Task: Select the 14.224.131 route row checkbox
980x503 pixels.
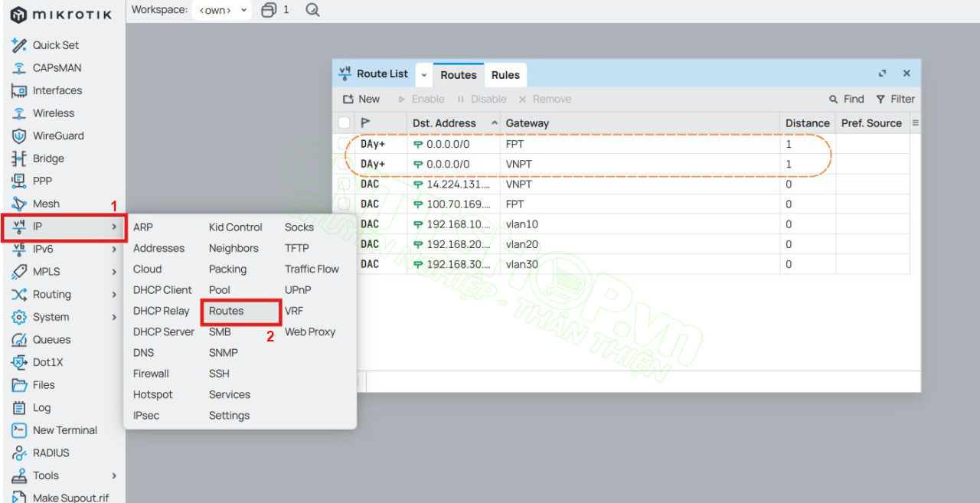Action: (343, 184)
